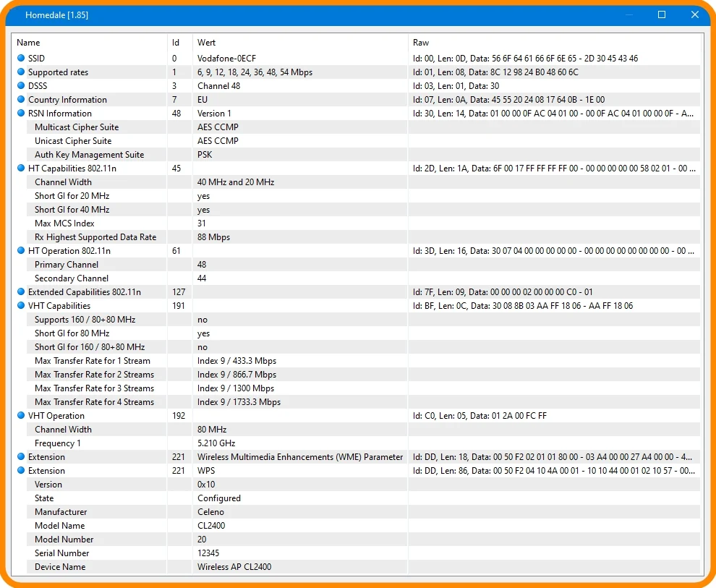Screen dimensions: 716x588
Task: Maximize the Homedale window
Action: [x=661, y=14]
